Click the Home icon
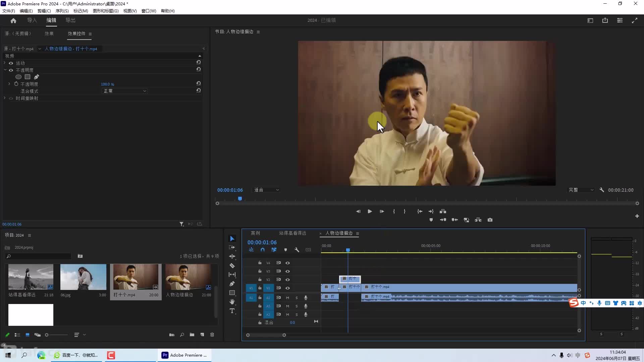This screenshot has height=362, width=644. [x=13, y=20]
